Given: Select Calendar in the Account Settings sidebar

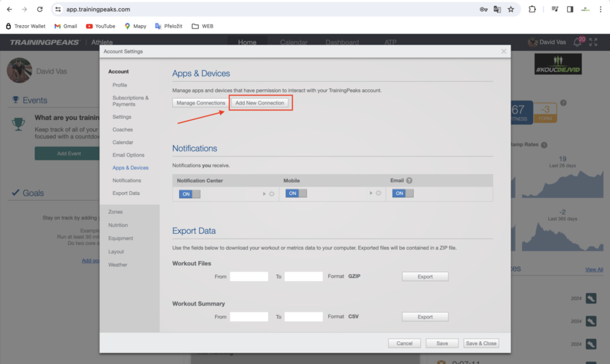Looking at the screenshot, I should click(123, 142).
